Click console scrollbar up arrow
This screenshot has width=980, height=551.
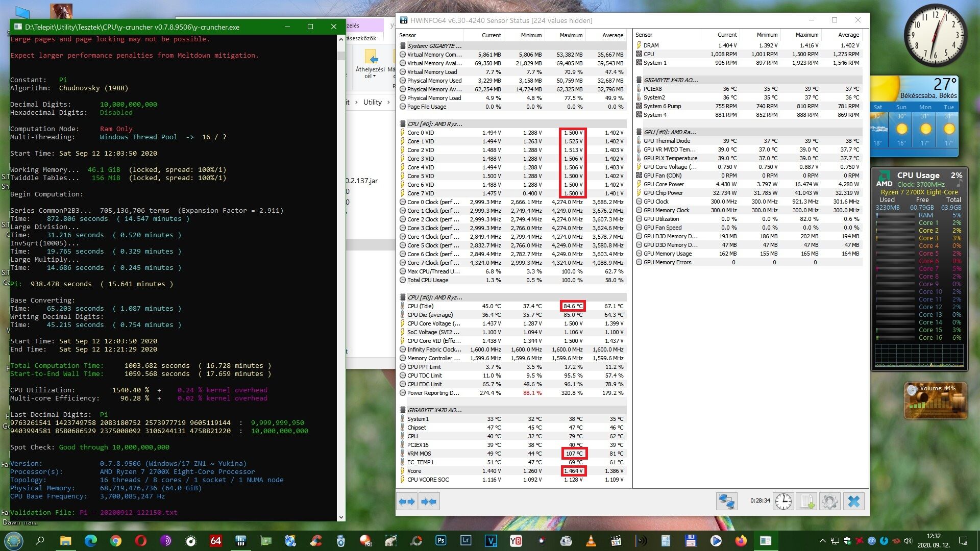(341, 39)
